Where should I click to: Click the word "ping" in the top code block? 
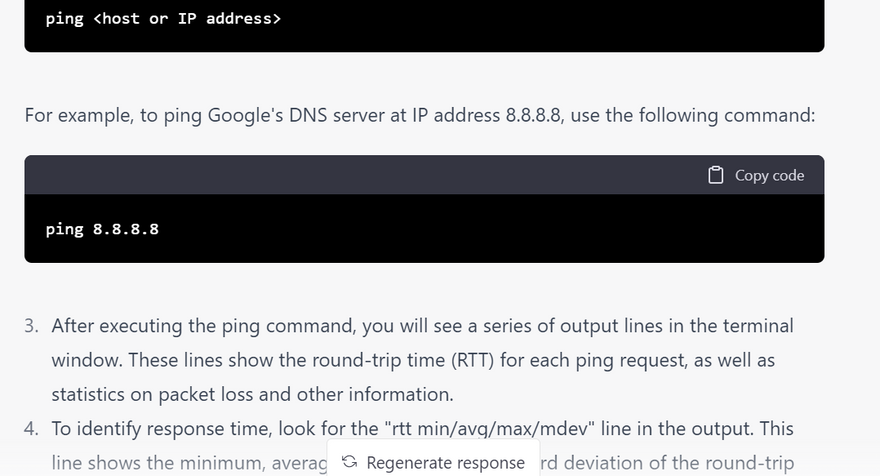[64, 18]
